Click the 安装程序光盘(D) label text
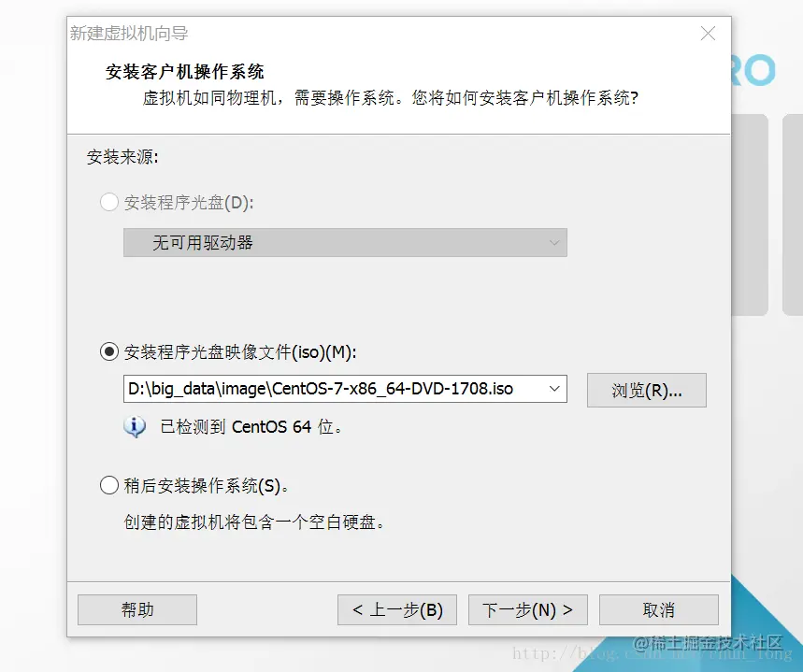803x672 pixels. click(189, 203)
